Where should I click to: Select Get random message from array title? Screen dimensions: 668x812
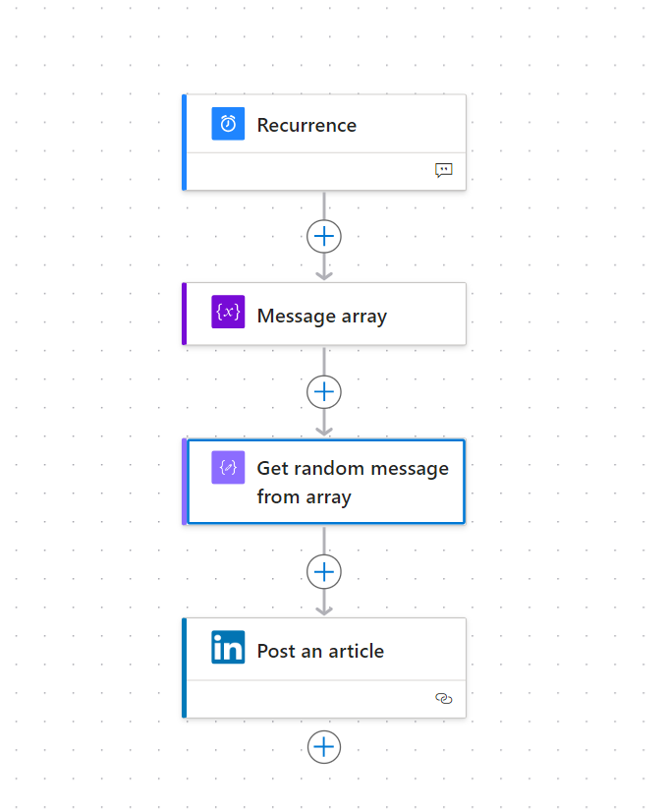pyautogui.click(x=353, y=482)
